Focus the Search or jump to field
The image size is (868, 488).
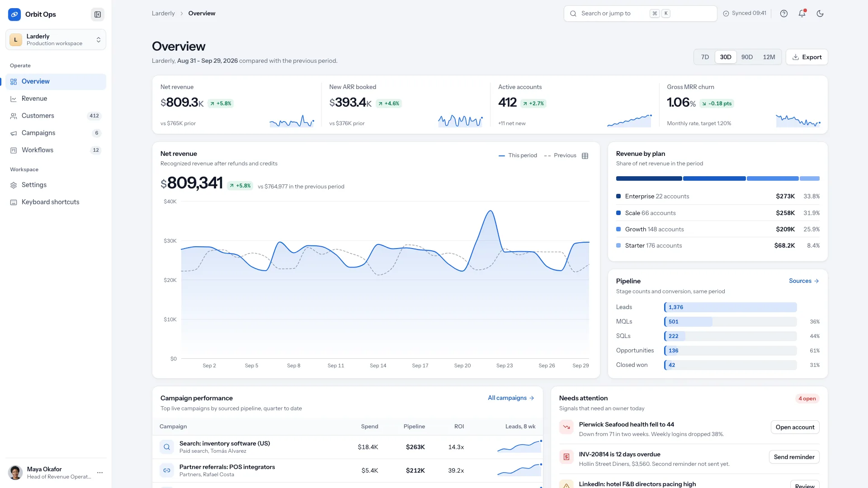click(640, 14)
